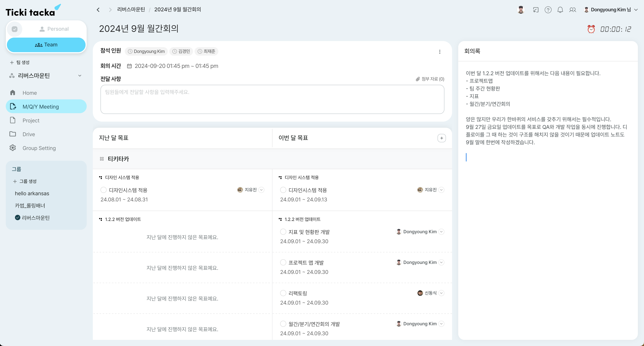
Task: Open Project in the sidebar
Action: pos(31,120)
